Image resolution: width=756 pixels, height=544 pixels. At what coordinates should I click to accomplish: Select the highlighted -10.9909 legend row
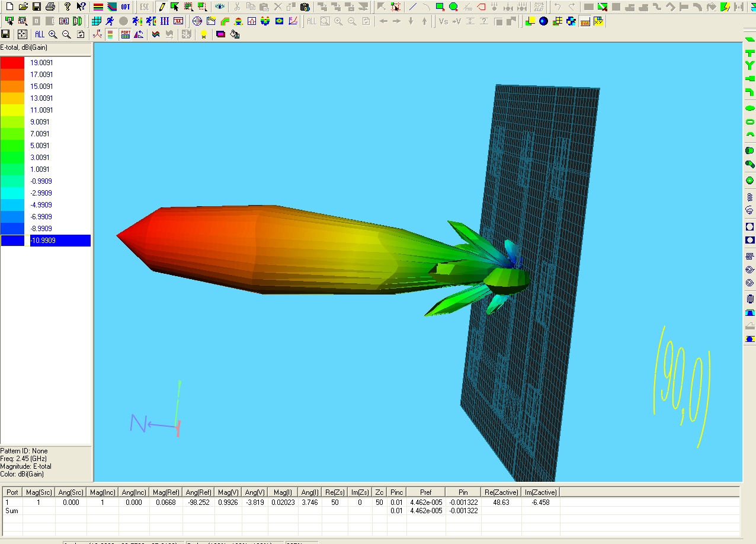[x=46, y=240]
